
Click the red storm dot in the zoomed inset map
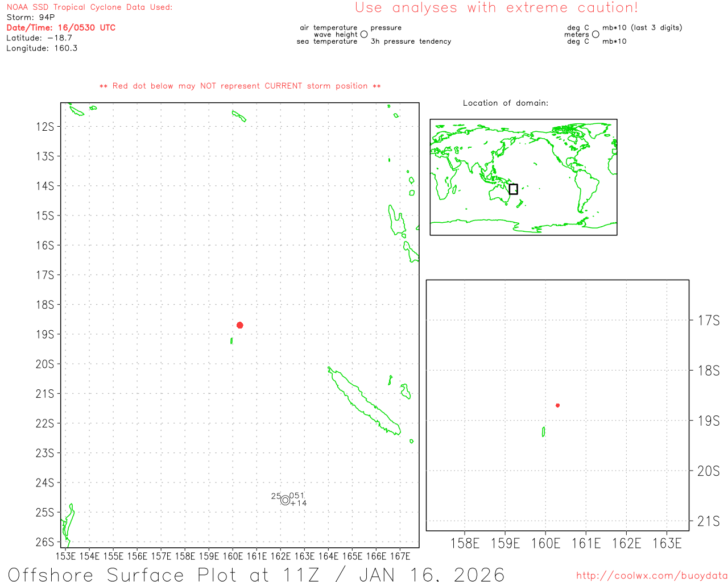[558, 405]
